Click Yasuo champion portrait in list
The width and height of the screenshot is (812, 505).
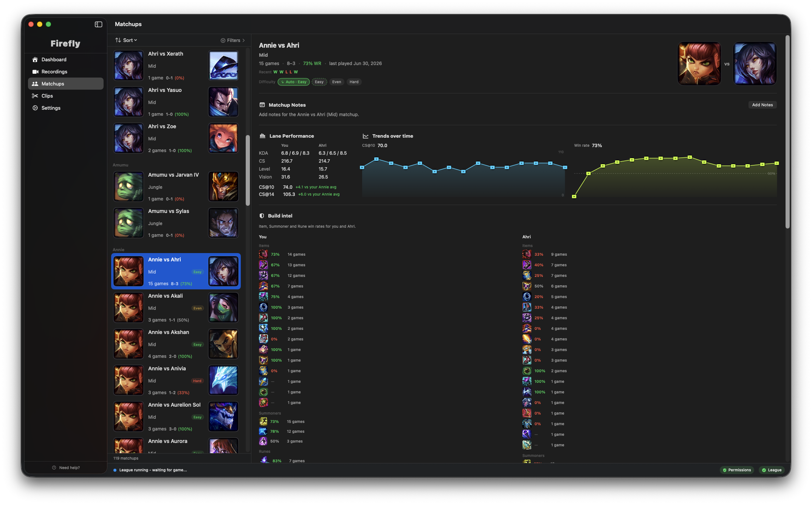click(223, 102)
